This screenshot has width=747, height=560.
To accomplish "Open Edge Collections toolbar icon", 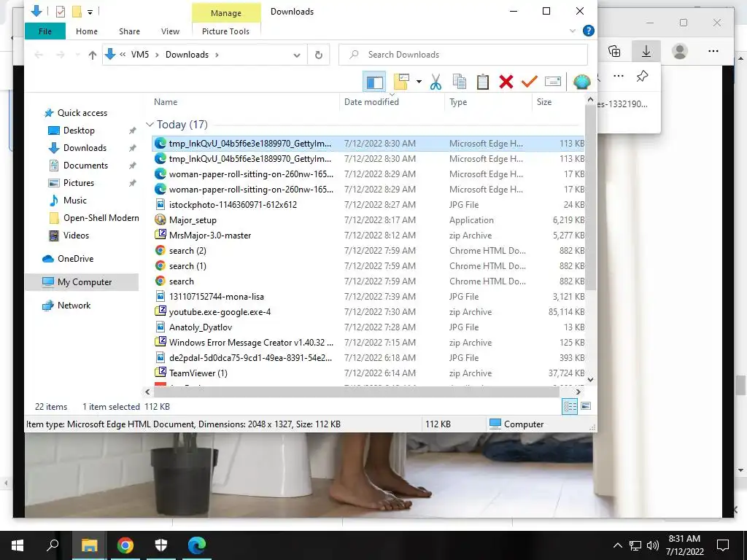I will click(614, 51).
